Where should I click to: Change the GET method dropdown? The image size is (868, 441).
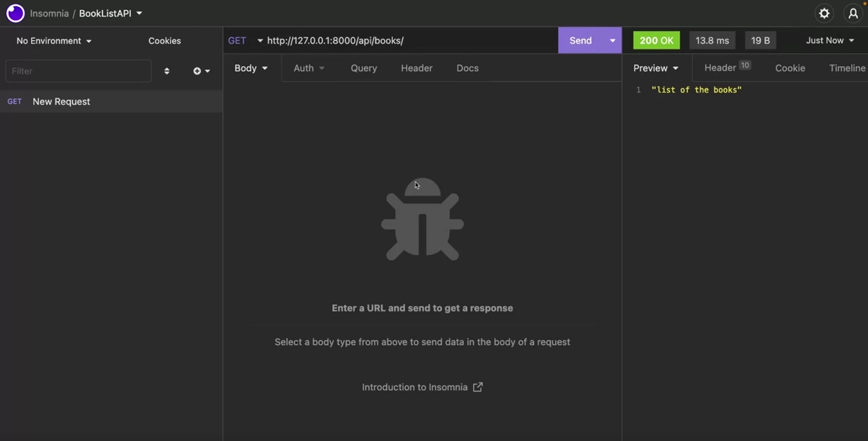pos(245,41)
